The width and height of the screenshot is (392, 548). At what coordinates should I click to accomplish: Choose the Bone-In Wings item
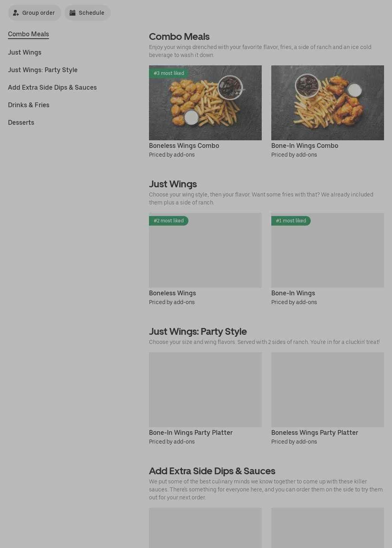tap(327, 259)
